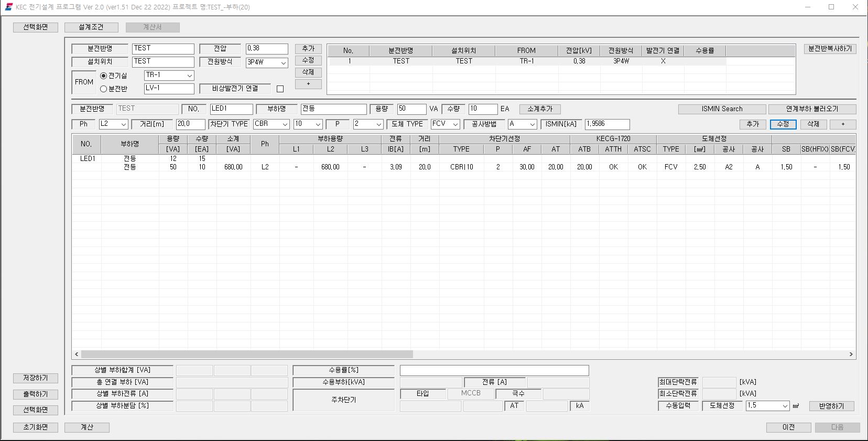Open the Ph L2 dropdown
Image resolution: width=868 pixels, height=441 pixels.
point(124,124)
